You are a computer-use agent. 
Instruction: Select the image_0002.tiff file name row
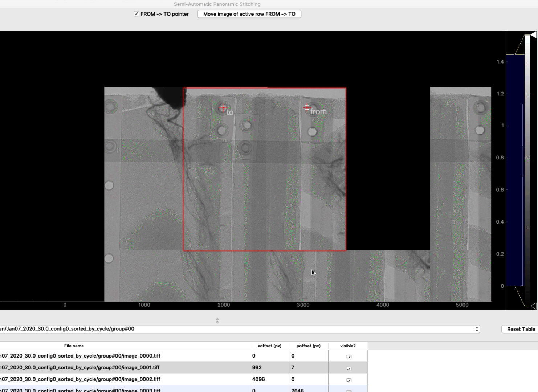coord(109,379)
